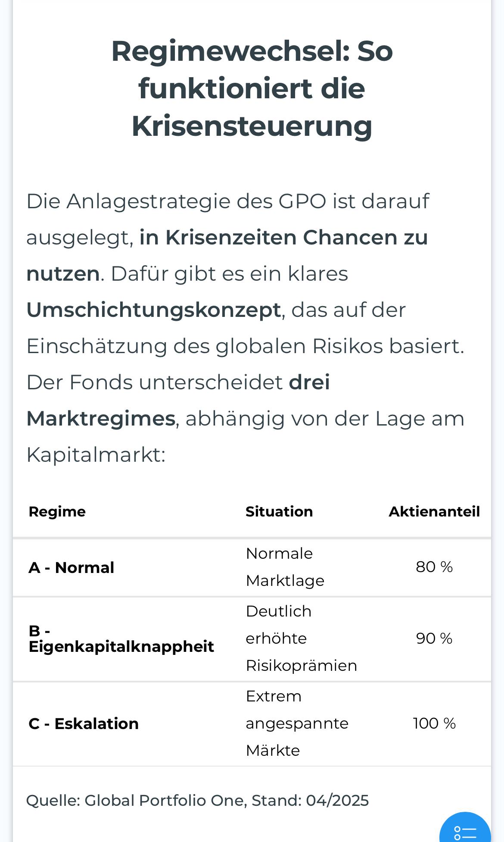Click the C - Eskalation row label

(84, 723)
